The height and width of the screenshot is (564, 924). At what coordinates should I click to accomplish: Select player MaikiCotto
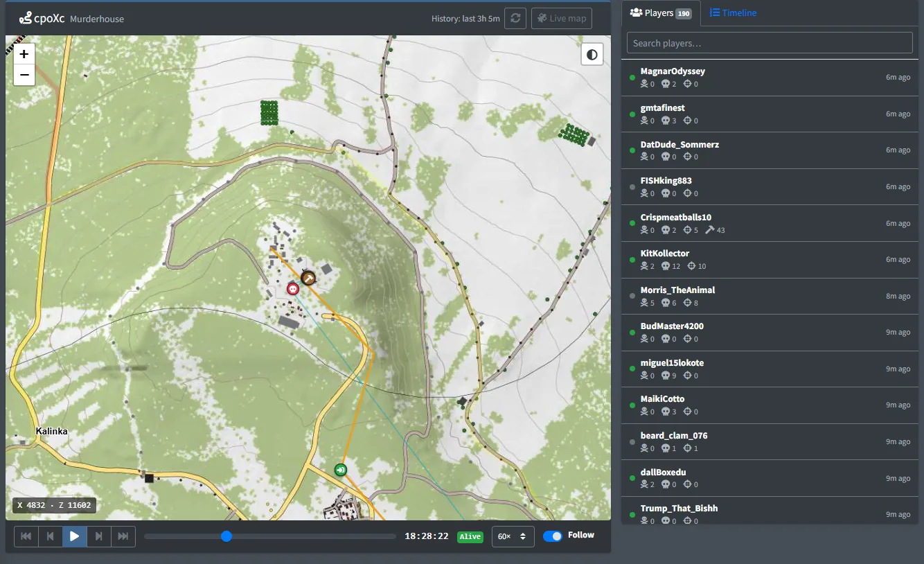click(x=770, y=405)
